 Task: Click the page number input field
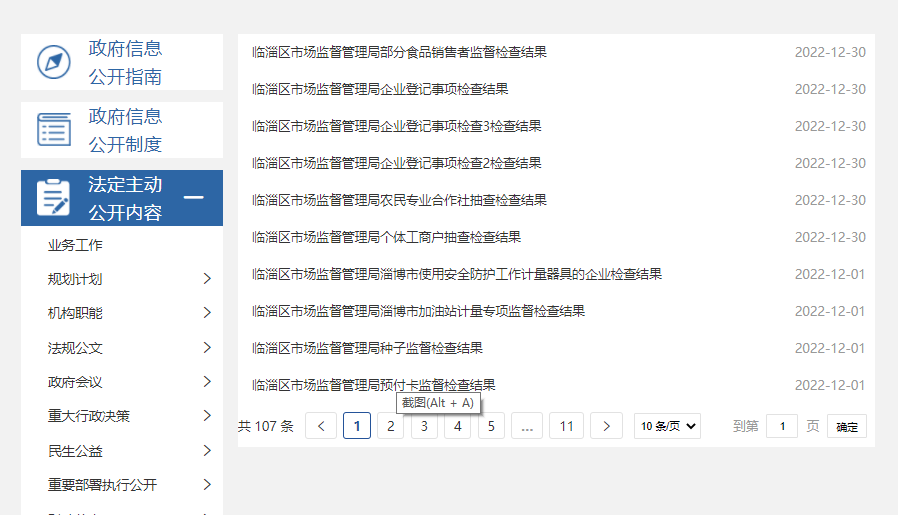tap(782, 426)
